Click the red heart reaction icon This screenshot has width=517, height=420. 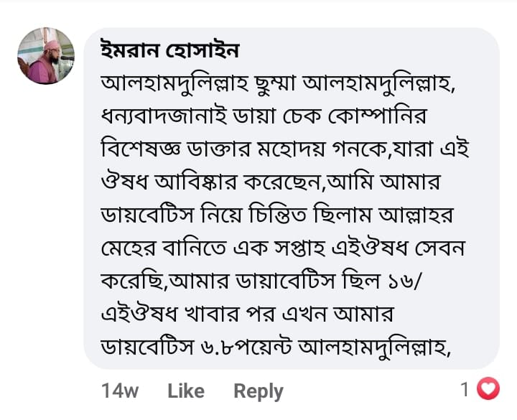(488, 390)
